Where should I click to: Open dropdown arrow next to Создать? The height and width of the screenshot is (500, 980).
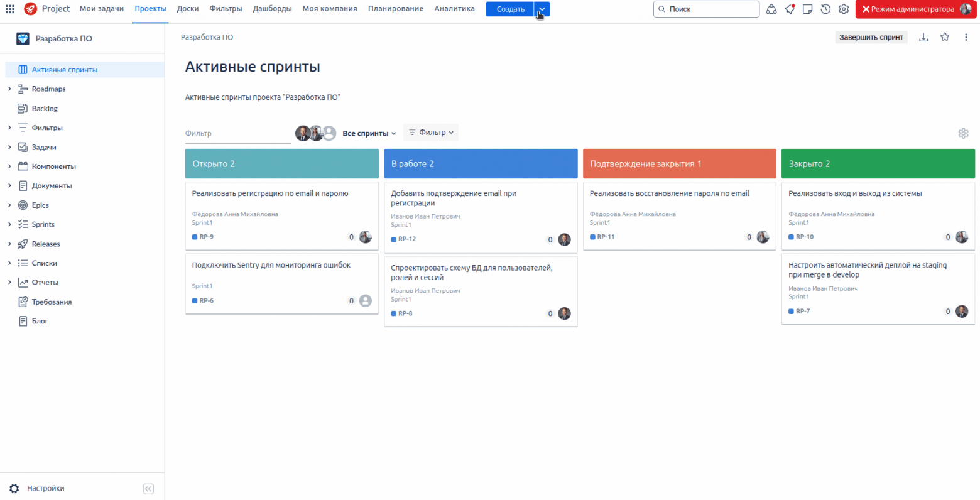coord(542,9)
